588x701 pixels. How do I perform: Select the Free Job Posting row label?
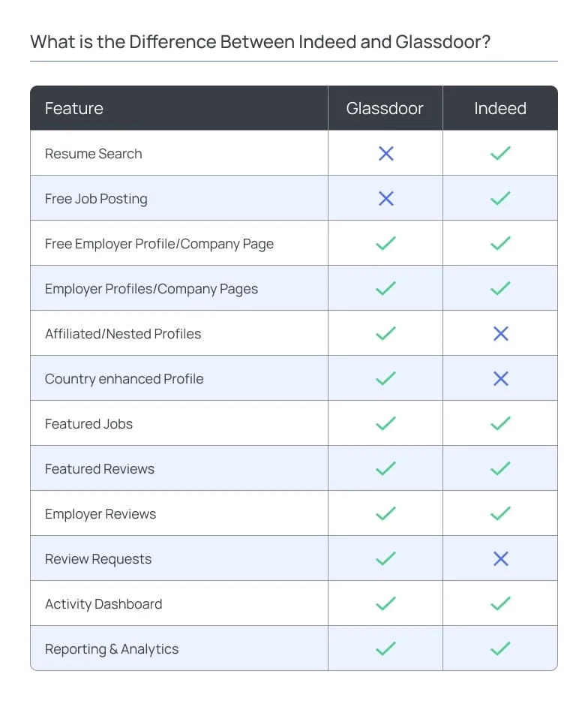pos(96,199)
